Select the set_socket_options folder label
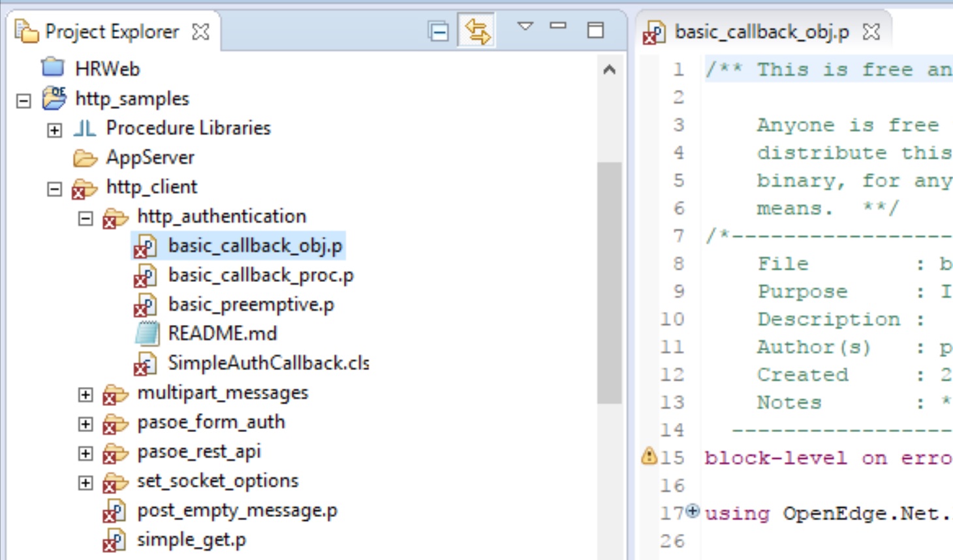The height and width of the screenshot is (560, 953). (218, 481)
